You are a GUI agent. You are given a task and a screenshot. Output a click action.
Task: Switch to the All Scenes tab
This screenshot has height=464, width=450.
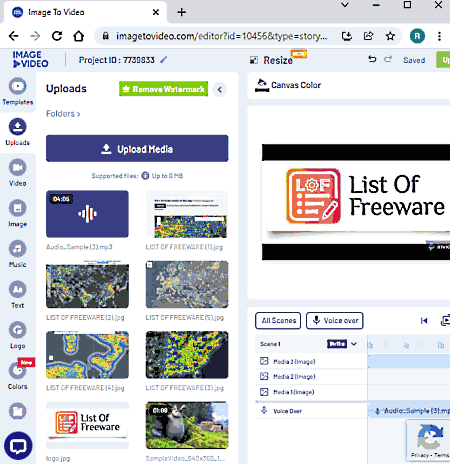tap(278, 320)
